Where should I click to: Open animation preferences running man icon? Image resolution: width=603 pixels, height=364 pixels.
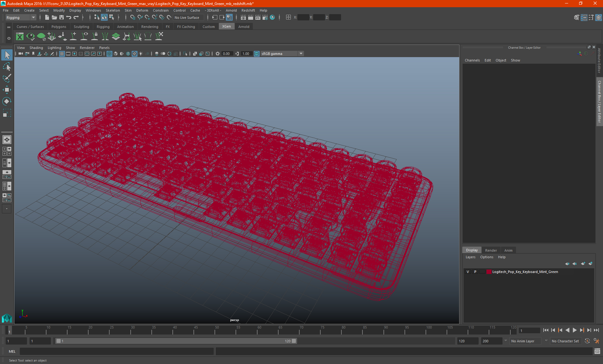[596, 341]
